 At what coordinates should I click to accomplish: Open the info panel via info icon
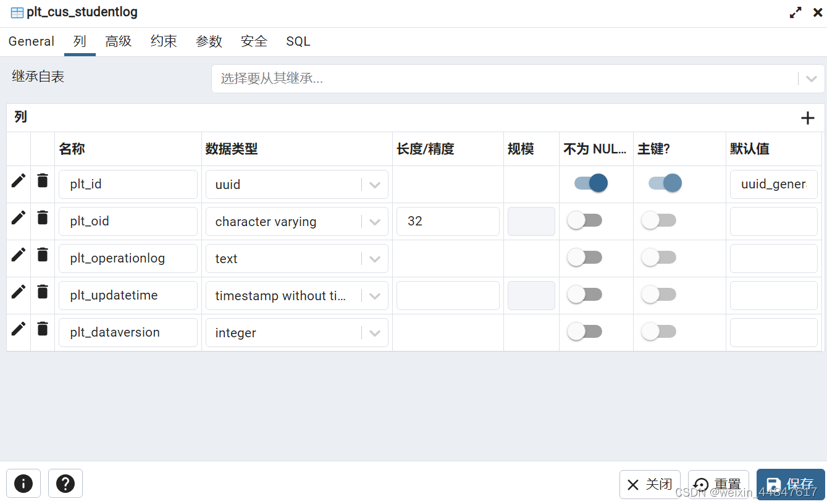coord(23,483)
